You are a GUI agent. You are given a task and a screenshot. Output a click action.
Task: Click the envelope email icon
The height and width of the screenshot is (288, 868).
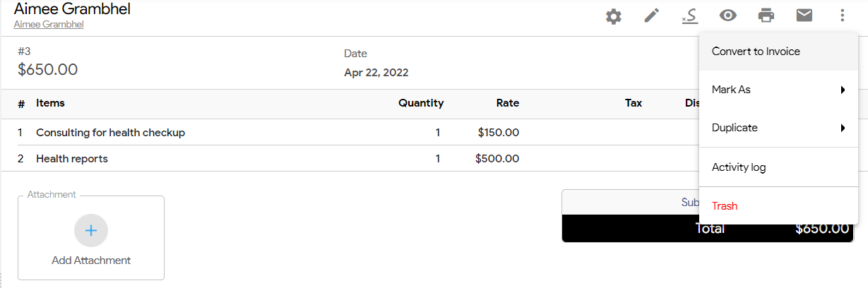804,16
